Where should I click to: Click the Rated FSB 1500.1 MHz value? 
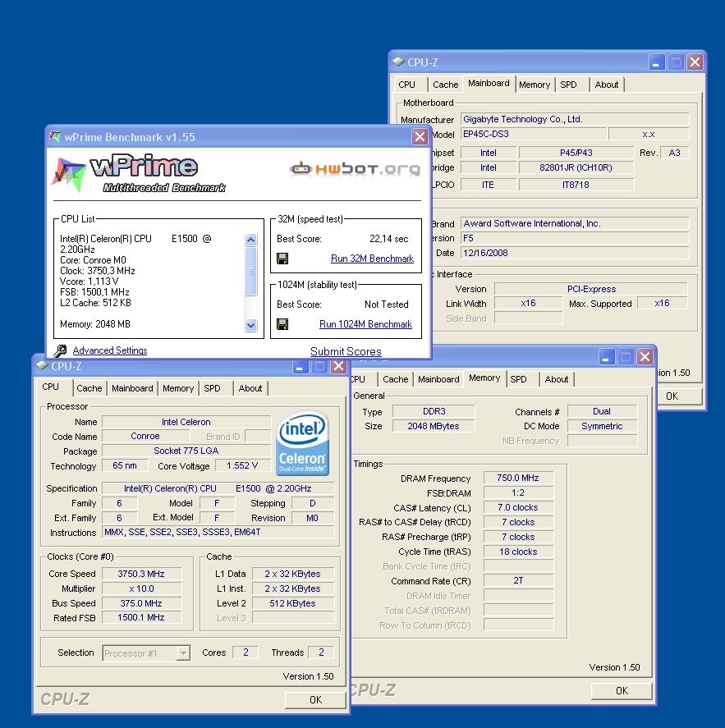point(141,617)
